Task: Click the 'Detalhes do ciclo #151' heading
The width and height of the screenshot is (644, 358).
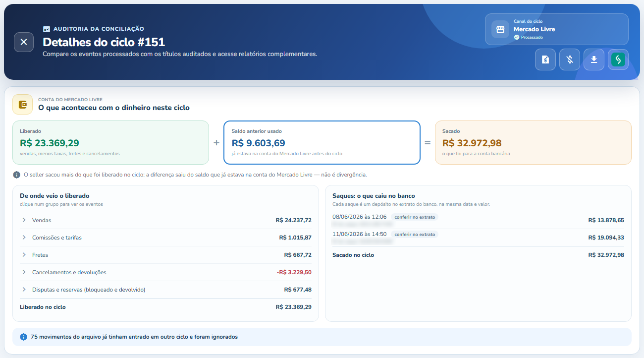Action: [x=104, y=42]
